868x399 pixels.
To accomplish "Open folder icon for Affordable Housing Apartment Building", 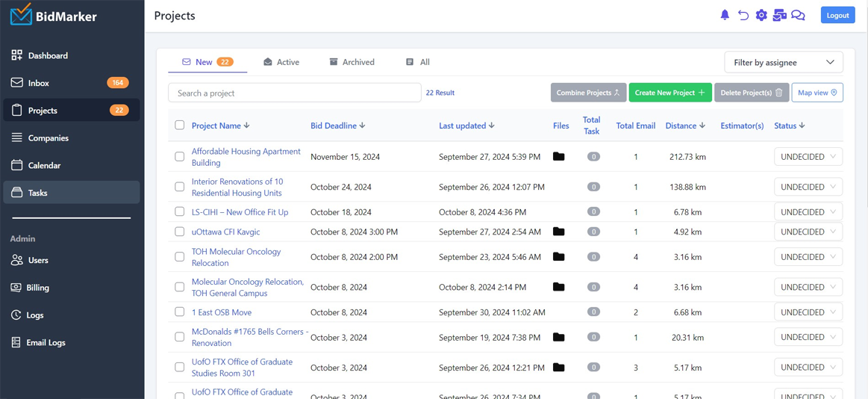I will pos(558,157).
